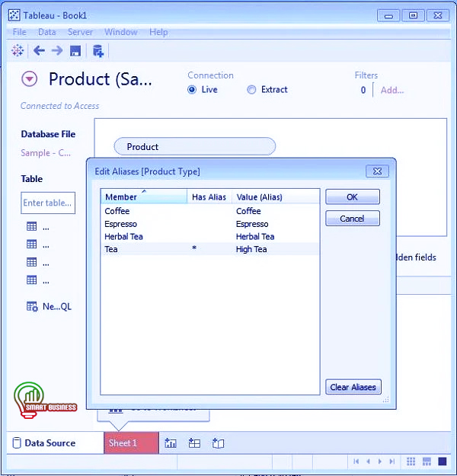
Task: Click the Tableau app icon in title bar
Action: [x=14, y=15]
